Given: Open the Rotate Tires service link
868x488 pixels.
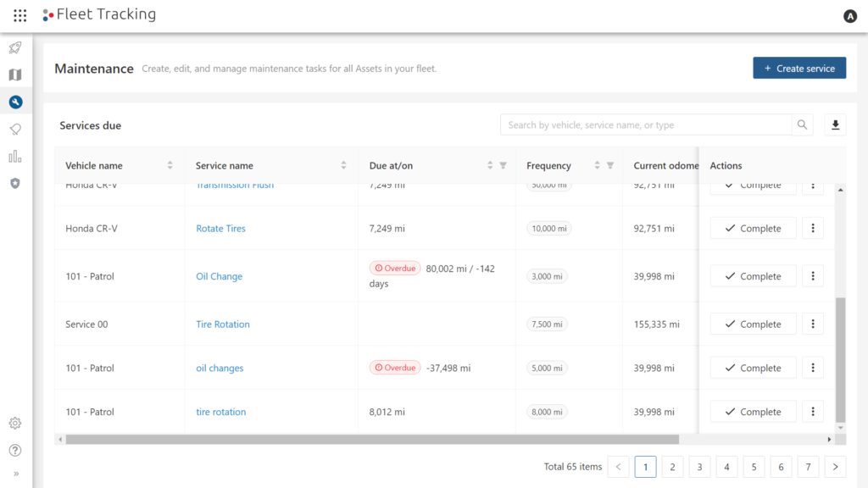Looking at the screenshot, I should tap(220, 228).
